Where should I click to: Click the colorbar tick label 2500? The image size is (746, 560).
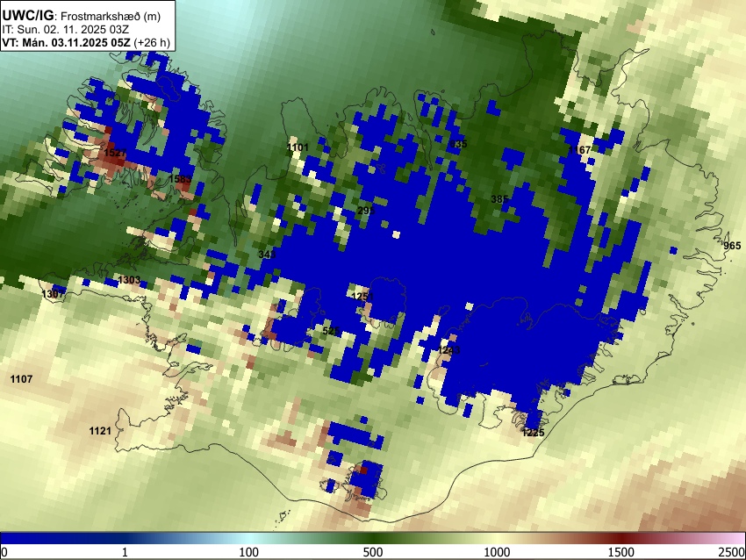(x=733, y=552)
